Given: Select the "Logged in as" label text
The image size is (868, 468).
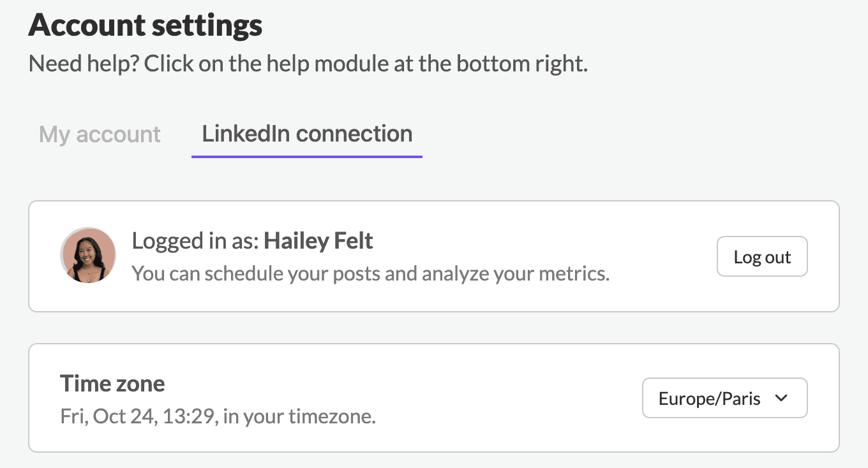Looking at the screenshot, I should [195, 241].
